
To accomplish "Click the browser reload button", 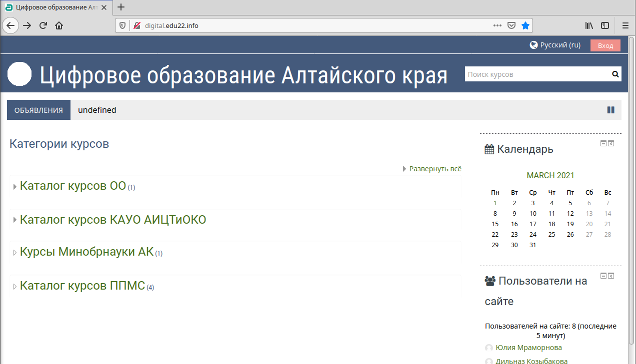I will point(43,25).
